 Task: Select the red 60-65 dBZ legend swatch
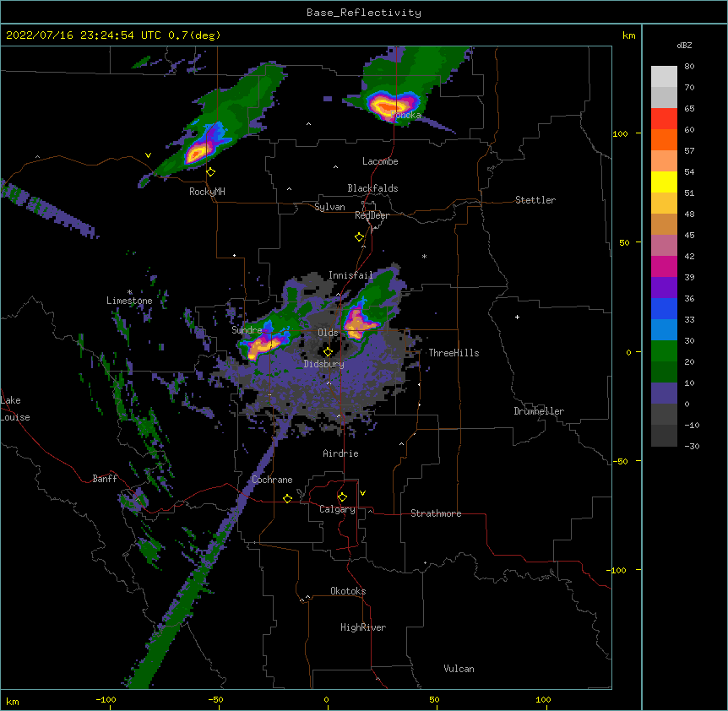664,119
